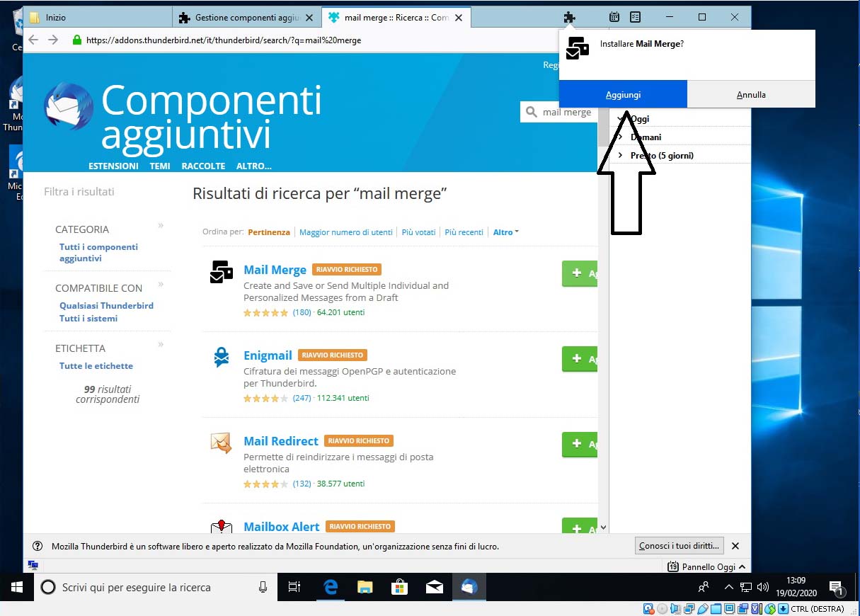Open the (132) reviews of Mail Redirect
This screenshot has height=616, width=860.
[302, 484]
